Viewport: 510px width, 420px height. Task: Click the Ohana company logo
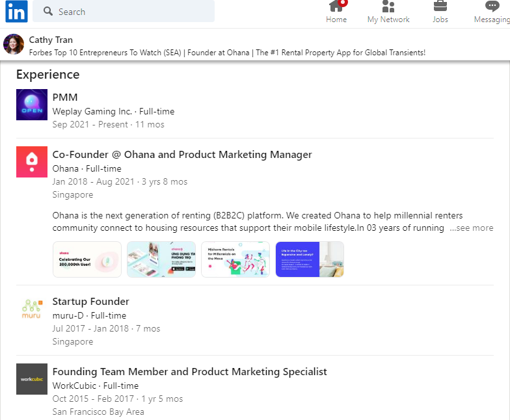(x=32, y=162)
